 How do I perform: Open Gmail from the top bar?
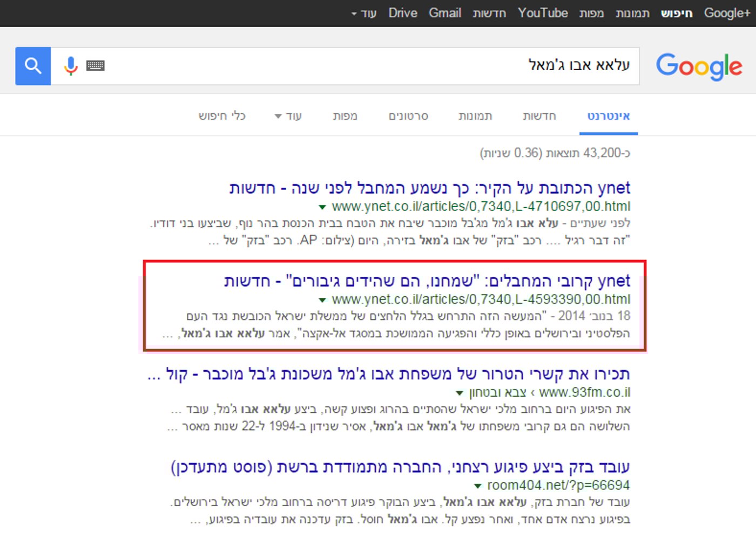click(445, 13)
